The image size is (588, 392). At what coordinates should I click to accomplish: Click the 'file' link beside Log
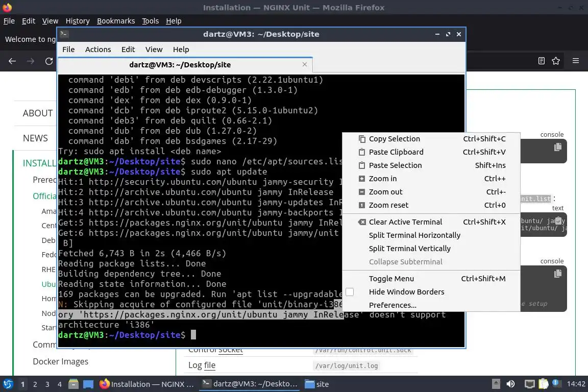point(210,365)
